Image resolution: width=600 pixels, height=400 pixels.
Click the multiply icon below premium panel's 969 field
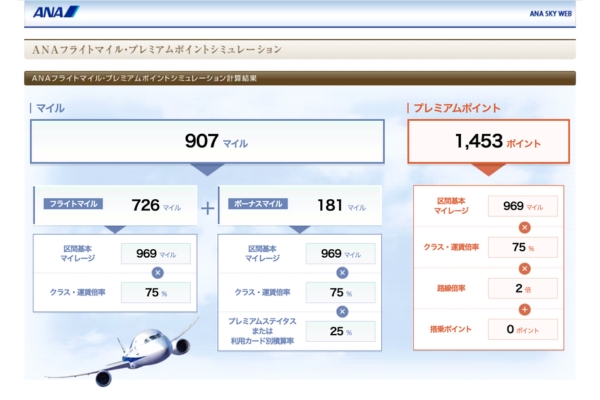(x=524, y=227)
